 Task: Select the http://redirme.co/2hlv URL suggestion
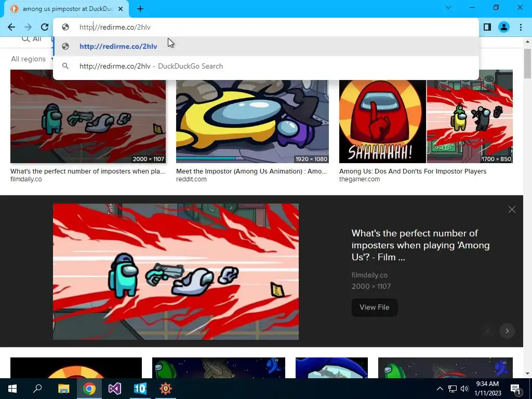[x=266, y=46]
